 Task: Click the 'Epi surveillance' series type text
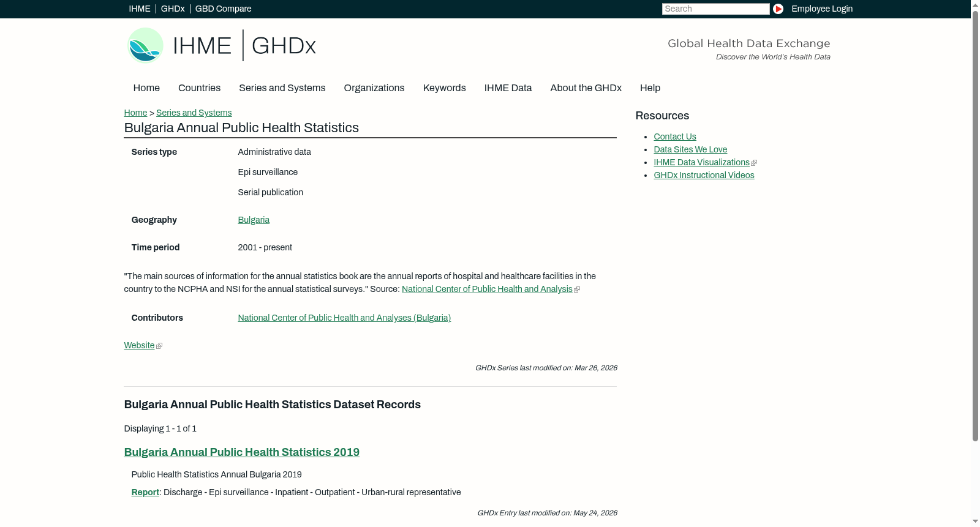[268, 172]
